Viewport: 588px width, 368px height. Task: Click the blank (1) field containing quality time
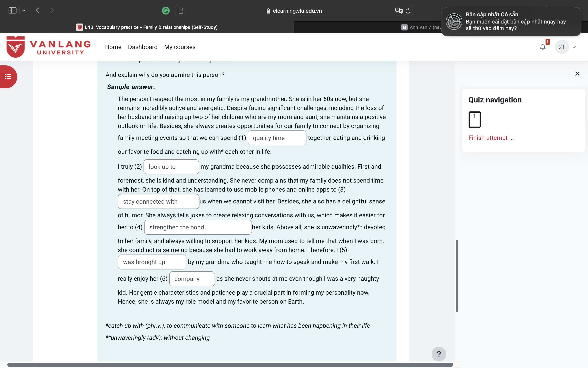[277, 138]
